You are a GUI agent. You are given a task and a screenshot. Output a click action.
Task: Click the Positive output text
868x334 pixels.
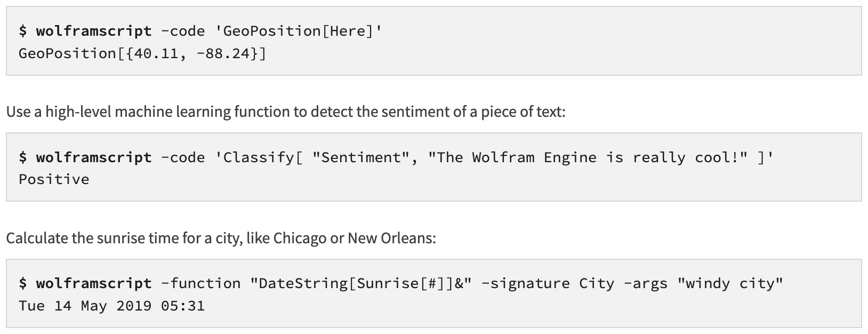tap(54, 179)
